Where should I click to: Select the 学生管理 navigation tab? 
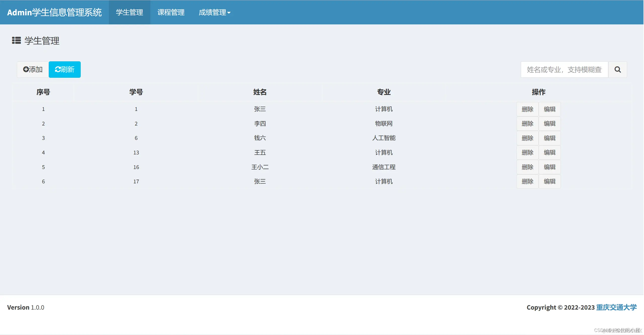click(129, 12)
